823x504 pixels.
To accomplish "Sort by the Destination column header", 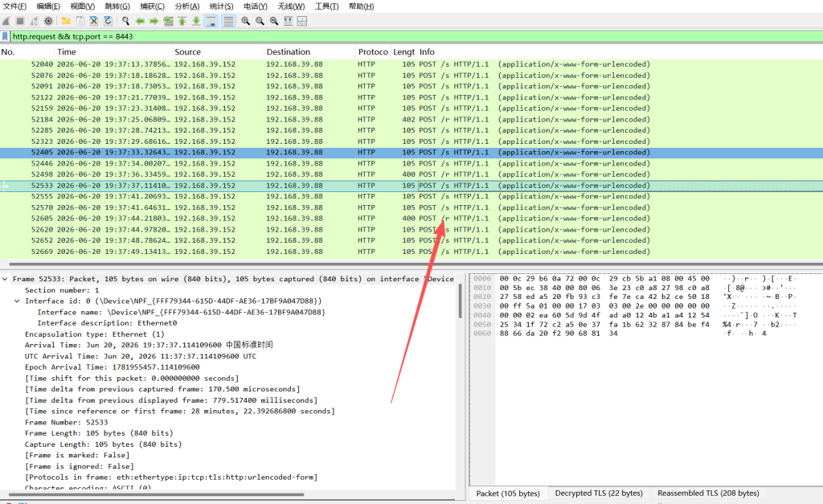I will coord(309,52).
